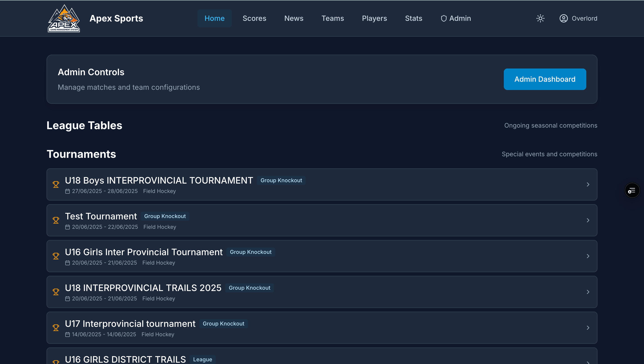Click the Apex Sports tiger logo

point(64,18)
